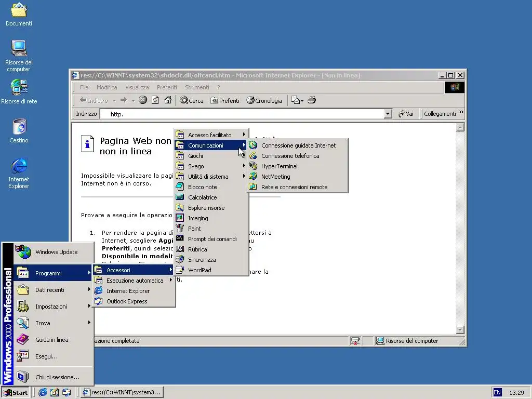The image size is (532, 399).
Task: Click the EN language indicator in tray
Action: click(x=497, y=393)
